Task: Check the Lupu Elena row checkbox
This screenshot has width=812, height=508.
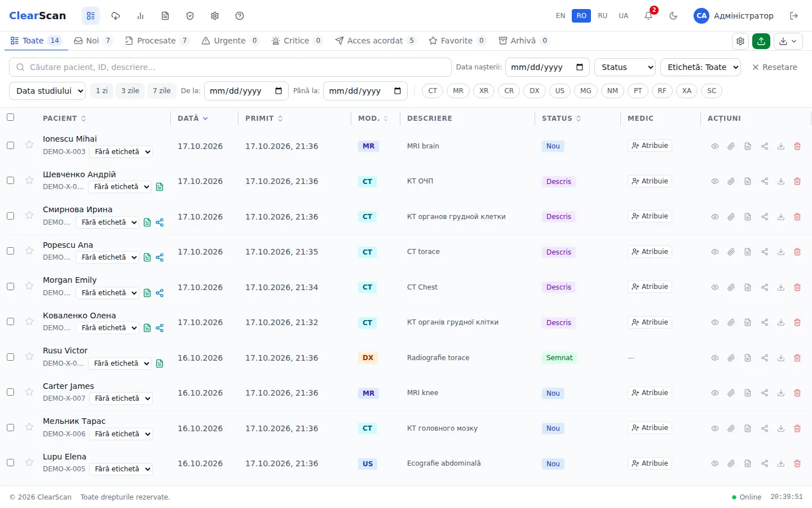Action: coord(10,462)
